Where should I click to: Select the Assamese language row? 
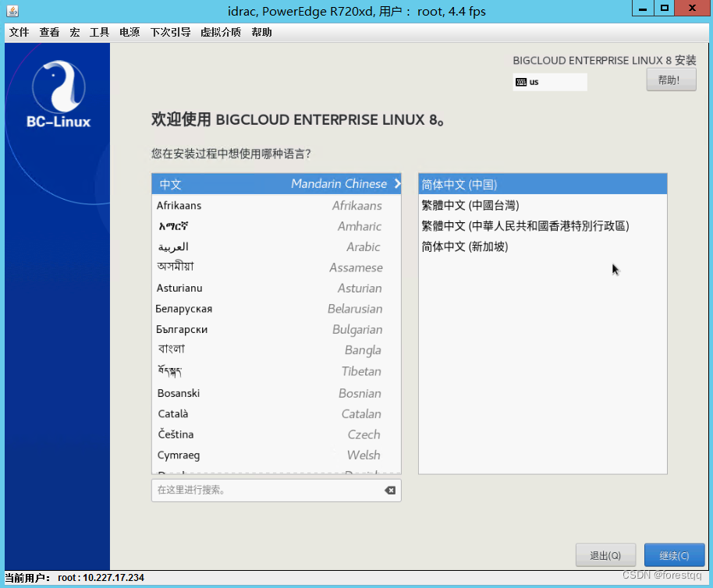[276, 267]
